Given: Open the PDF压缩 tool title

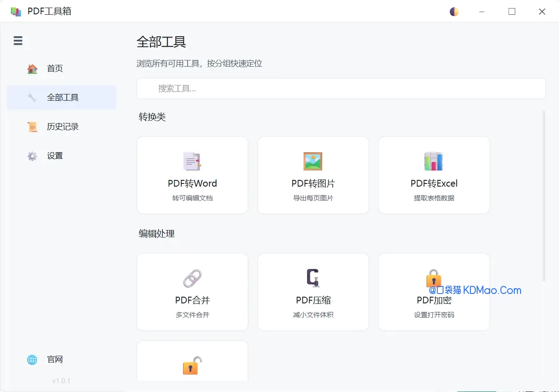Looking at the screenshot, I should [x=313, y=300].
